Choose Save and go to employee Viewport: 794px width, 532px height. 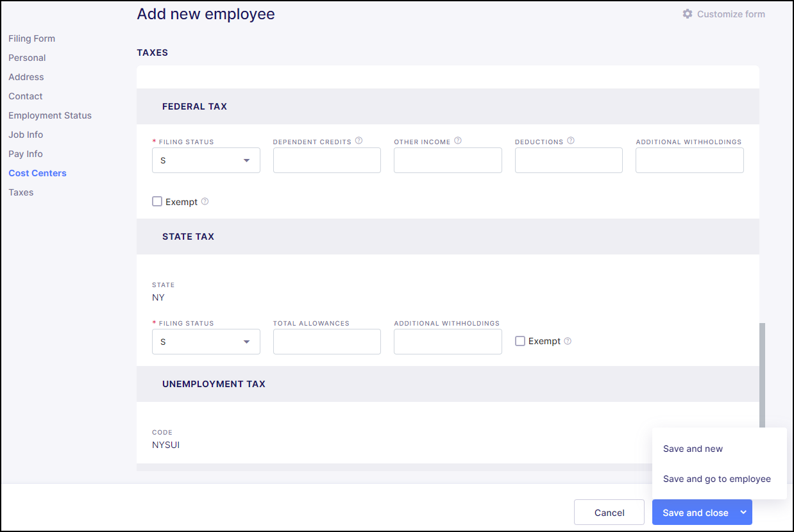(716, 479)
